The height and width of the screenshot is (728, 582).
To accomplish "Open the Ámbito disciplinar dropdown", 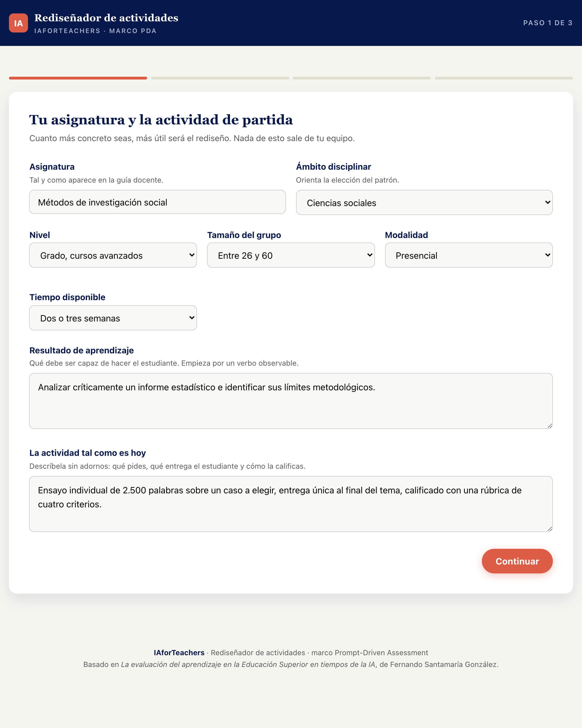I will (x=424, y=202).
